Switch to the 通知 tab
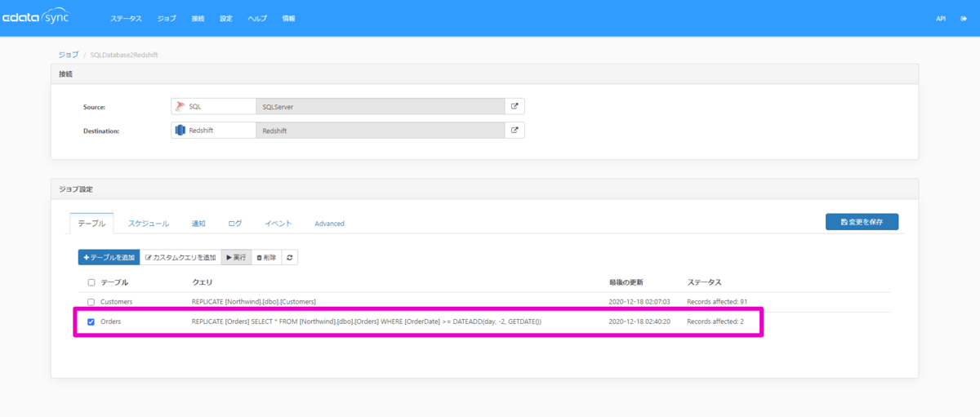 (198, 223)
